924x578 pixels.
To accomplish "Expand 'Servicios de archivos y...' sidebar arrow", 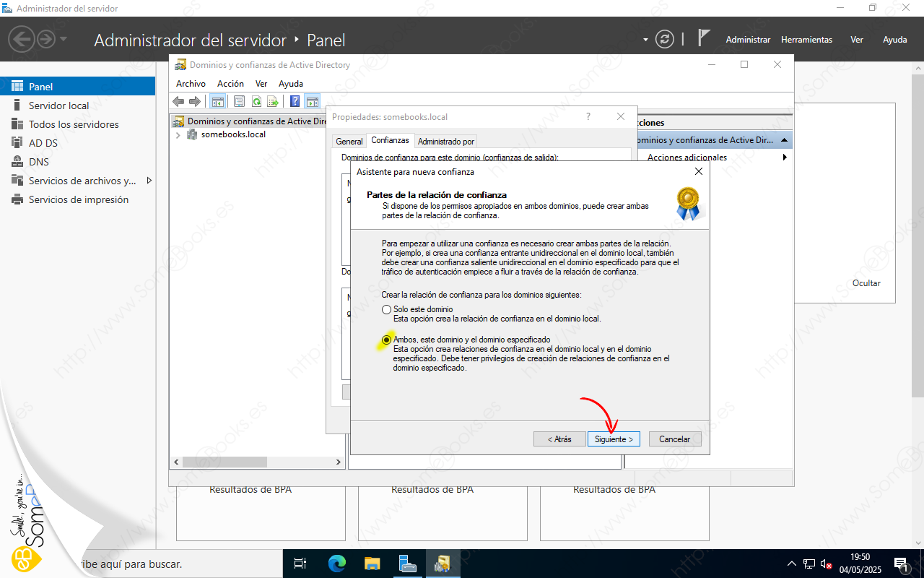I will tap(149, 181).
